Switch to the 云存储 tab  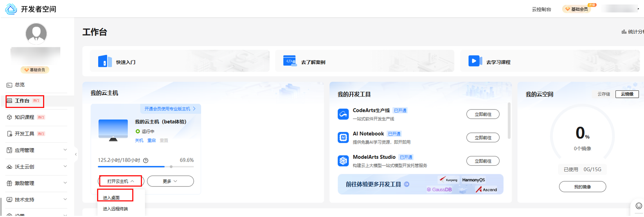click(604, 94)
